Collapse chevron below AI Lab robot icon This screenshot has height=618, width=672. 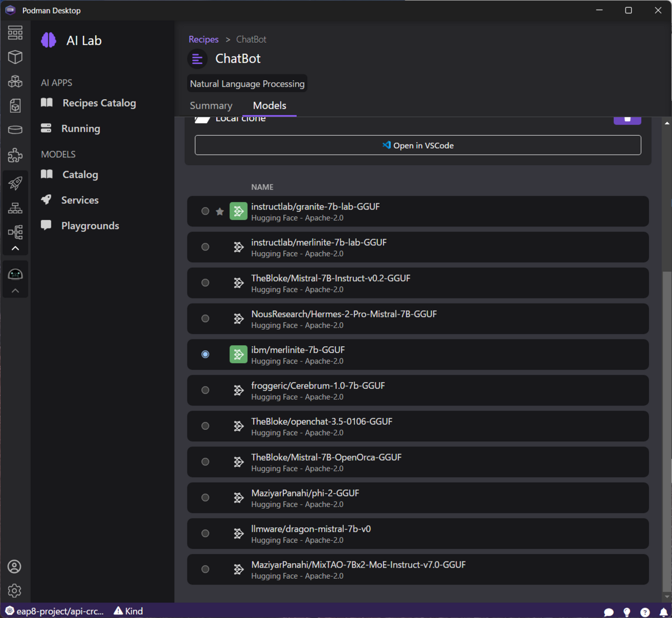click(x=15, y=291)
